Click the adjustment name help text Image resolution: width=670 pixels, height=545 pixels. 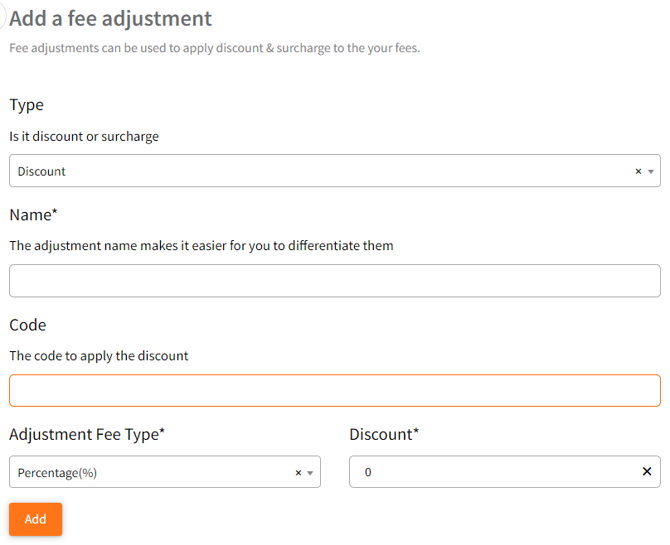pos(201,245)
